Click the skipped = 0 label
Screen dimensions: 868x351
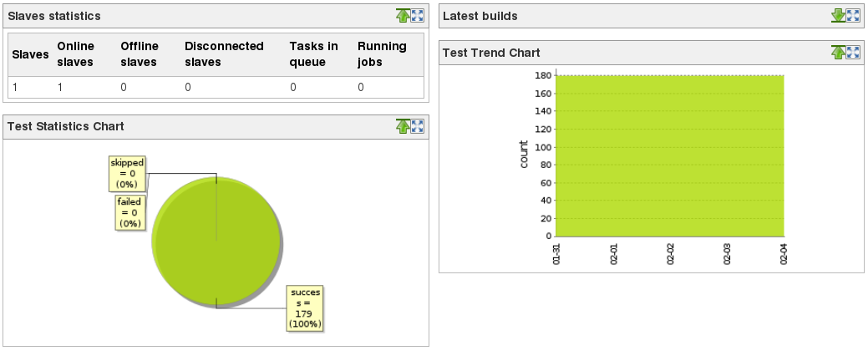[127, 173]
